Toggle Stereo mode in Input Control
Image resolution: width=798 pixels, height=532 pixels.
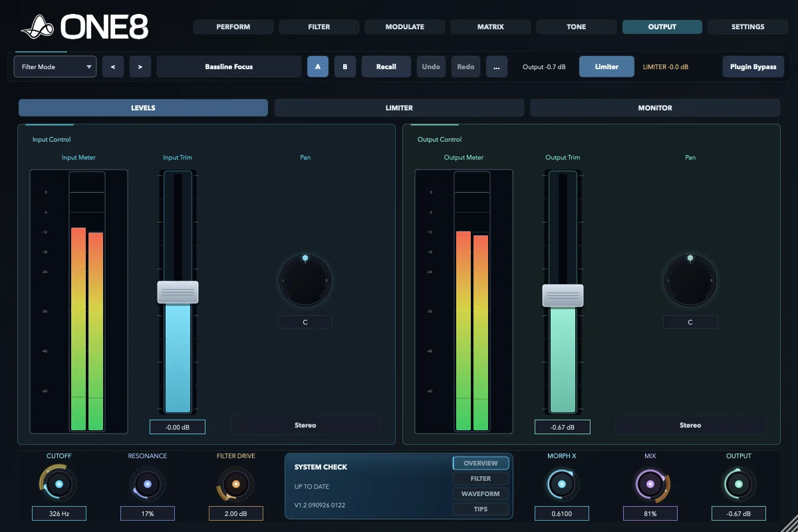[x=305, y=425]
